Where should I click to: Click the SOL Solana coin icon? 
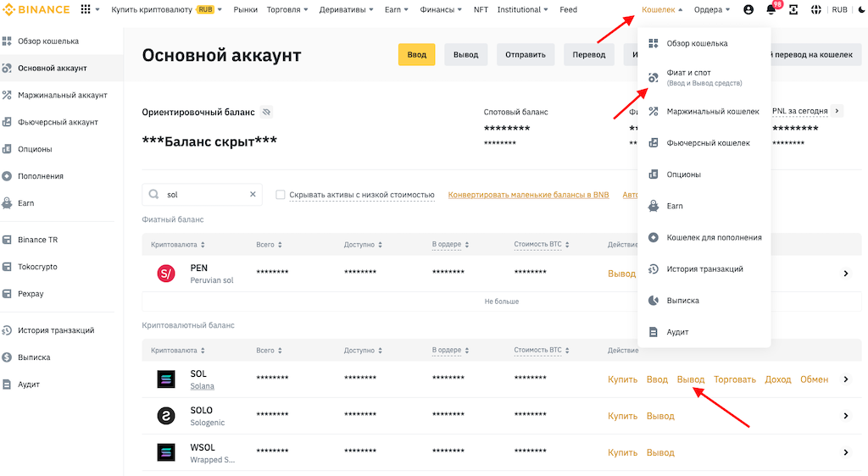coord(166,379)
